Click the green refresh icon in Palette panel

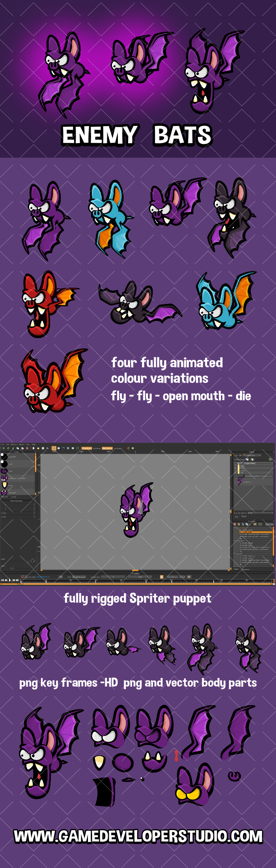(270, 459)
